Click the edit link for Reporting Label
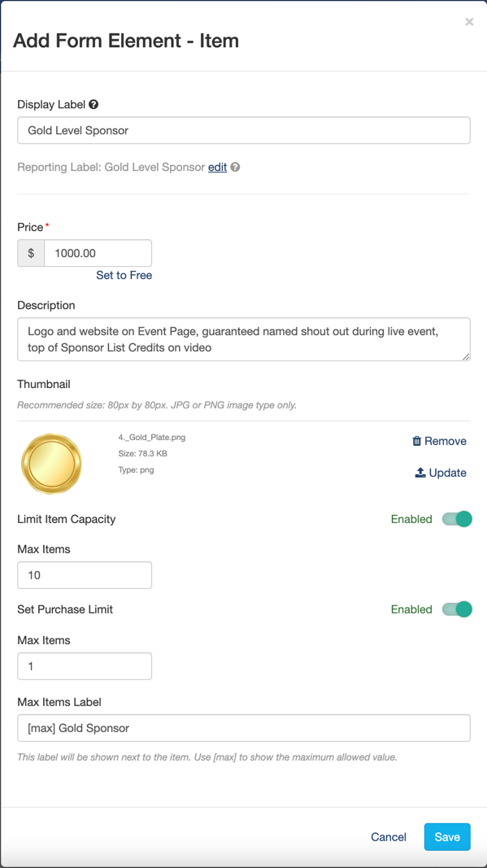Image resolution: width=487 pixels, height=868 pixels. click(218, 167)
